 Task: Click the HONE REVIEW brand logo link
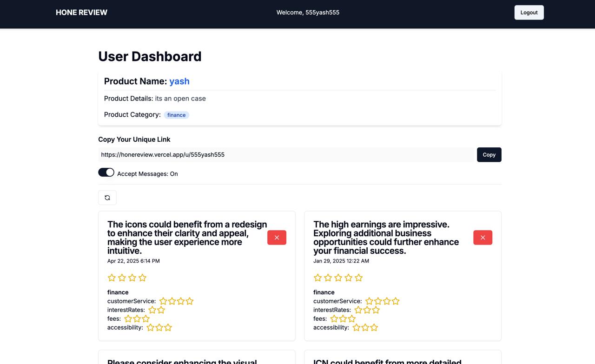[81, 13]
